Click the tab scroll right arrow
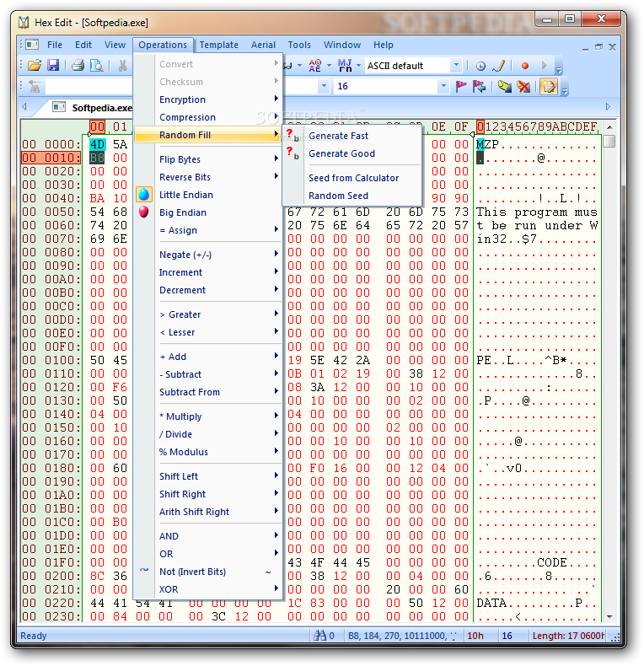Image resolution: width=644 pixels, height=666 pixels. click(x=608, y=106)
